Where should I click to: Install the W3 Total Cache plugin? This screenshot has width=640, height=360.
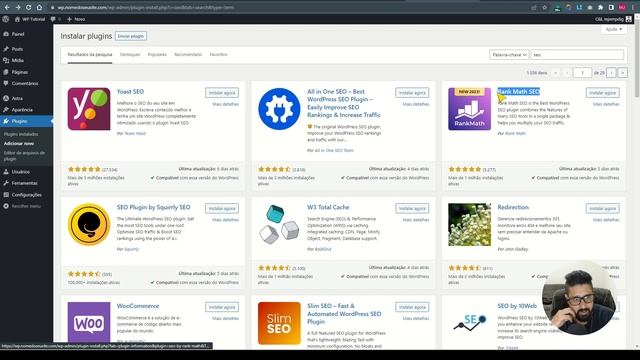point(412,209)
